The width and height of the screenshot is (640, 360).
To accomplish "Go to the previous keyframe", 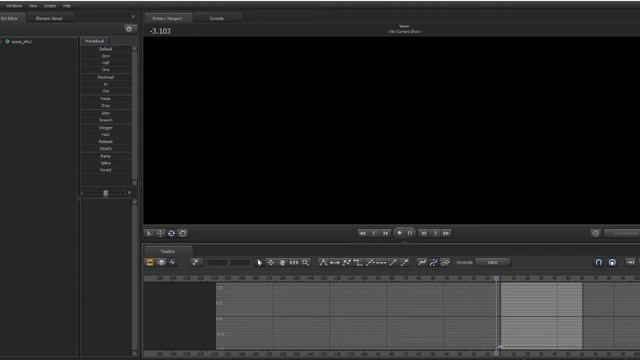I will point(385,233).
